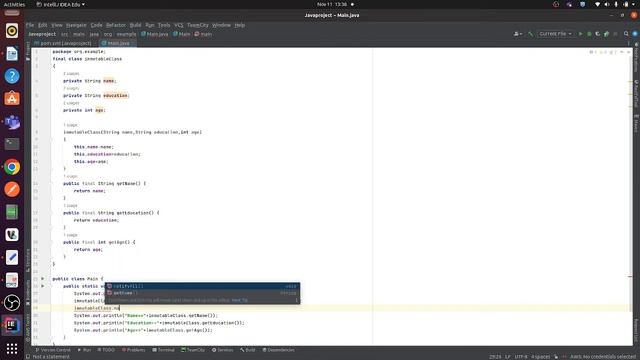This screenshot has width=640, height=360.
Task: Open the Notifications tool window on right edge
Action: pos(636,57)
